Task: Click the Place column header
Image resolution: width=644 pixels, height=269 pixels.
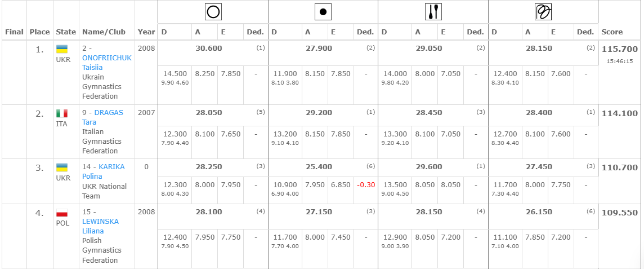Action: (x=40, y=32)
